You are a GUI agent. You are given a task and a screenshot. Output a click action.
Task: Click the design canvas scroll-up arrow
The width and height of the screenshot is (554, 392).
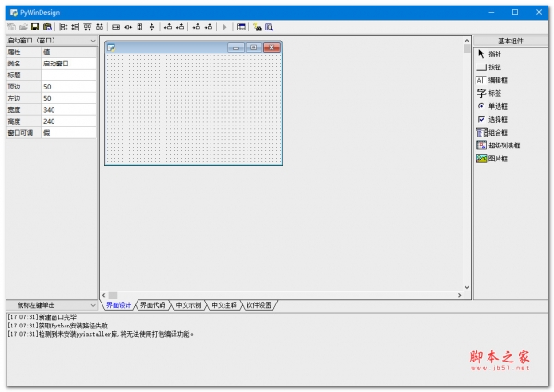466,41
